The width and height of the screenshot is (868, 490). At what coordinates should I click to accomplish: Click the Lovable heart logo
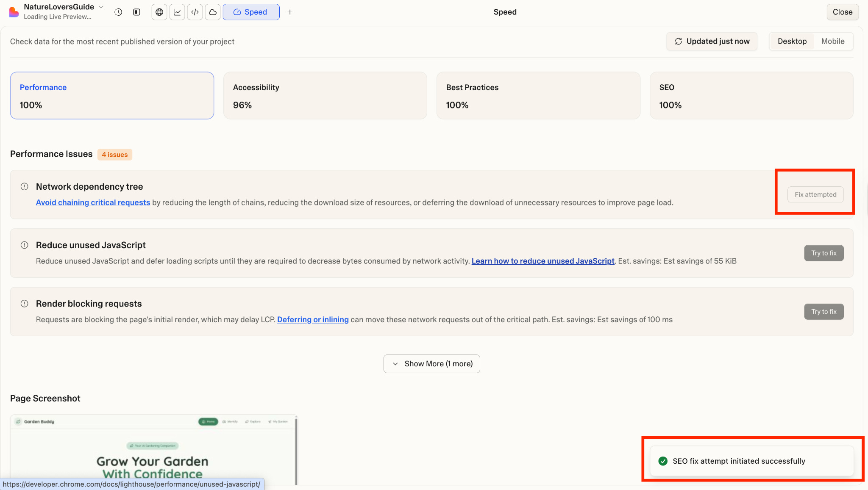click(14, 12)
